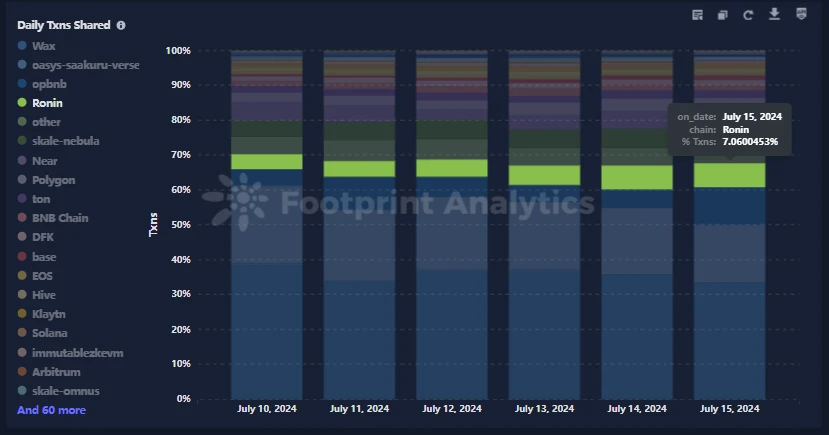Download the chart data
The image size is (829, 435).
pos(773,14)
